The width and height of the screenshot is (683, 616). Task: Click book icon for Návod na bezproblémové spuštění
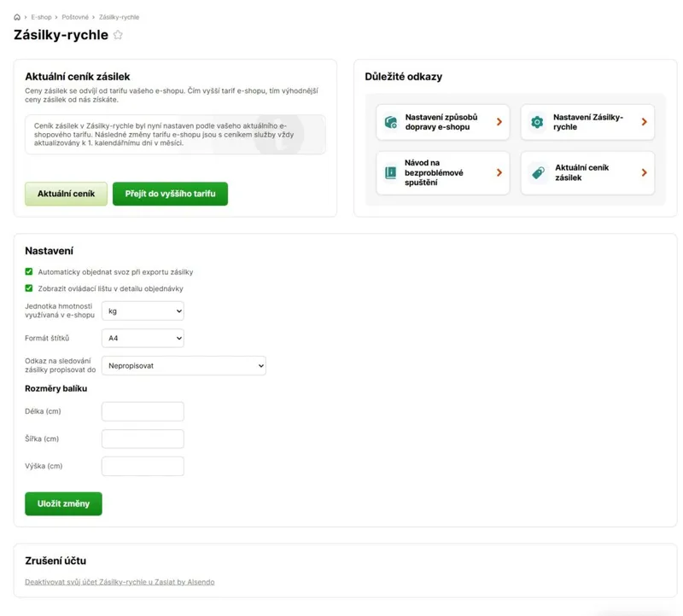click(x=391, y=173)
